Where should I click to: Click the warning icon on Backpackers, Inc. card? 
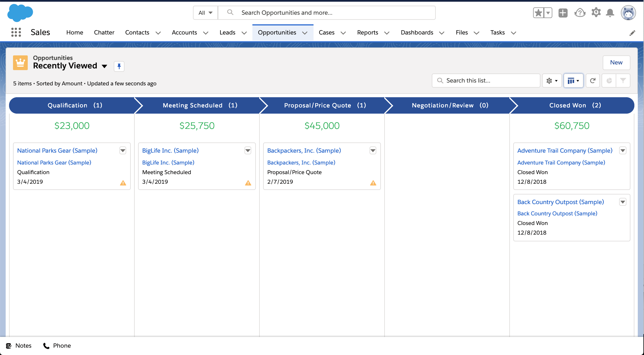point(373,183)
